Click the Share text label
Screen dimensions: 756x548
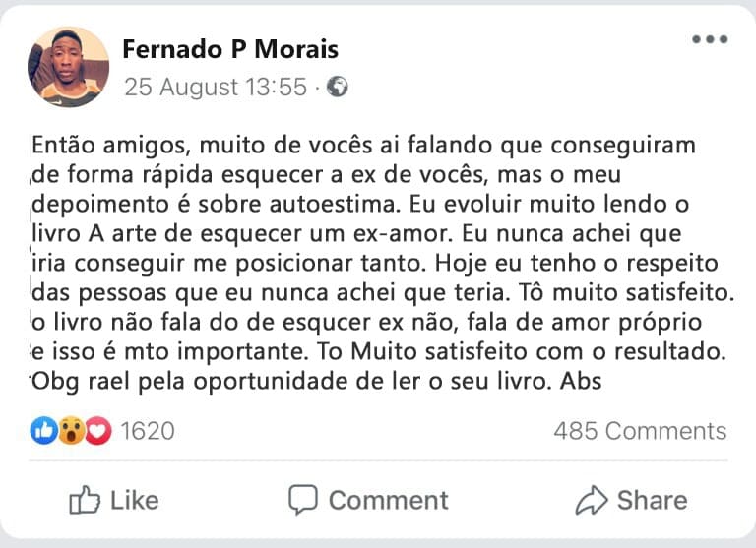coord(652,500)
